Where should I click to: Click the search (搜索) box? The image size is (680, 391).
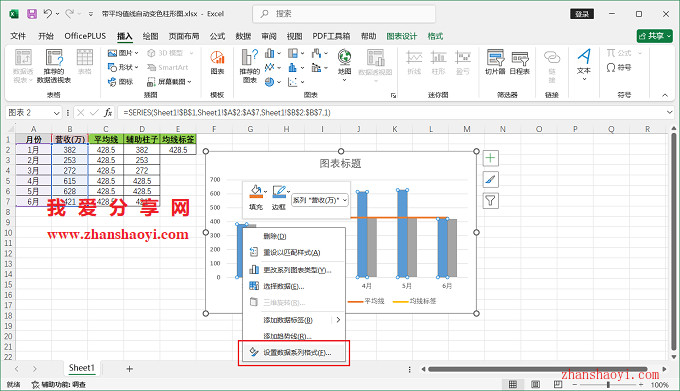tap(344, 14)
